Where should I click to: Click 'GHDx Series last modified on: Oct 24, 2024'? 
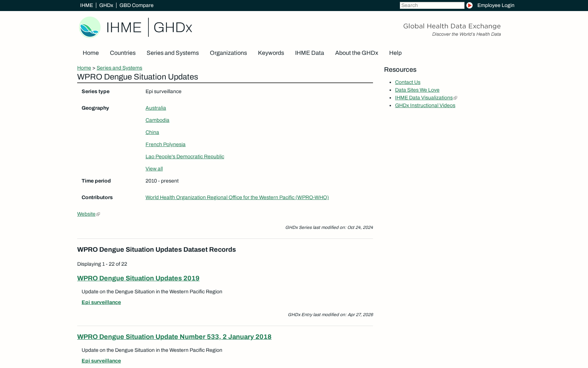click(329, 227)
